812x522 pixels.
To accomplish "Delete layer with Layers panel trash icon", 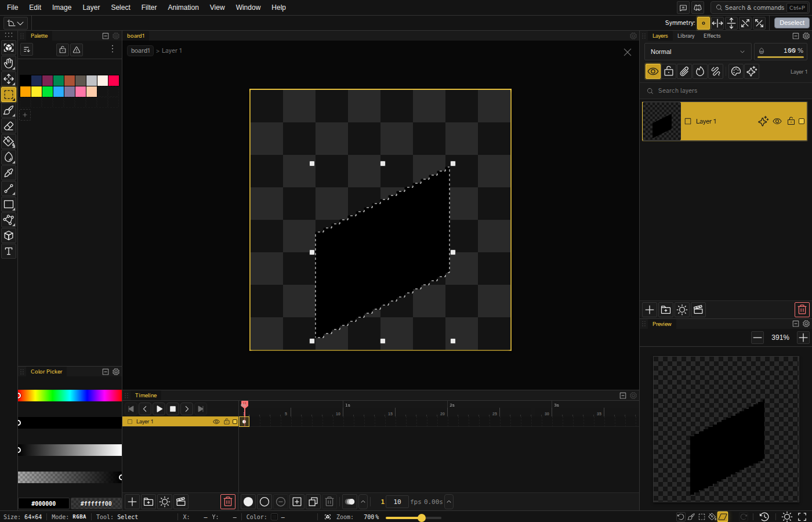I will (802, 310).
